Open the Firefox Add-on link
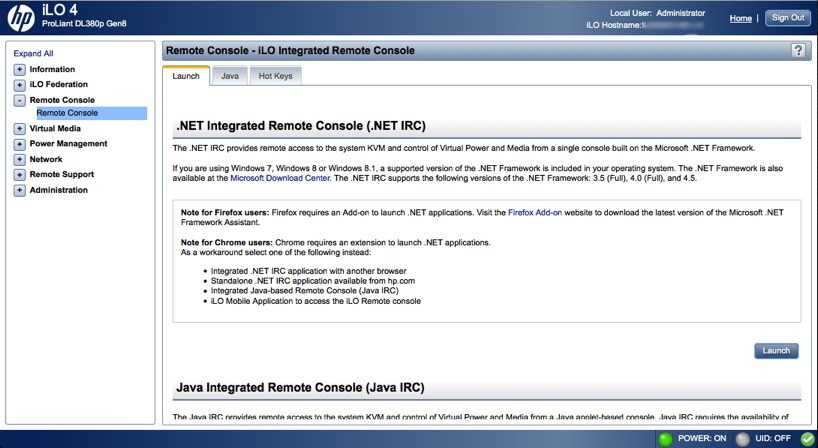The width and height of the screenshot is (818, 448). click(535, 212)
